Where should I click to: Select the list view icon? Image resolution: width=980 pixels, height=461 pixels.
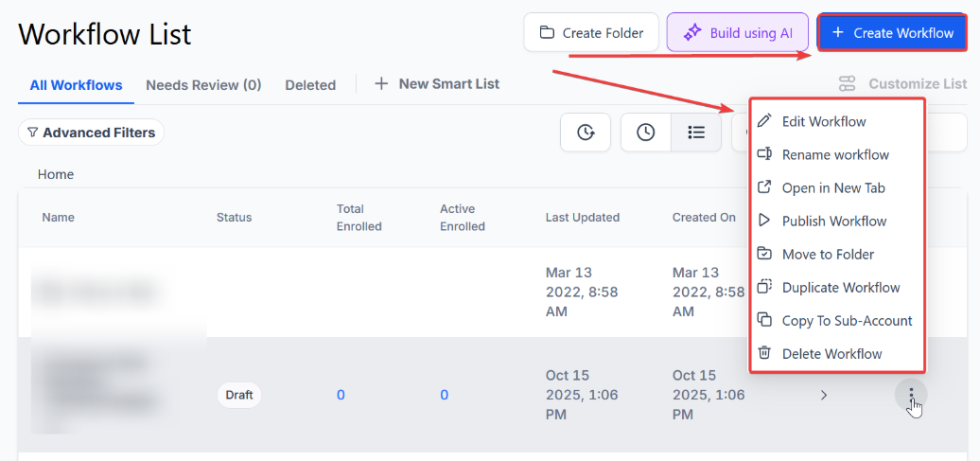696,133
